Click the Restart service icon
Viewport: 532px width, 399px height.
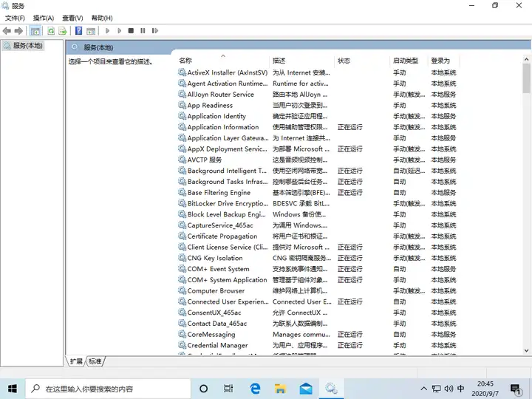155,31
